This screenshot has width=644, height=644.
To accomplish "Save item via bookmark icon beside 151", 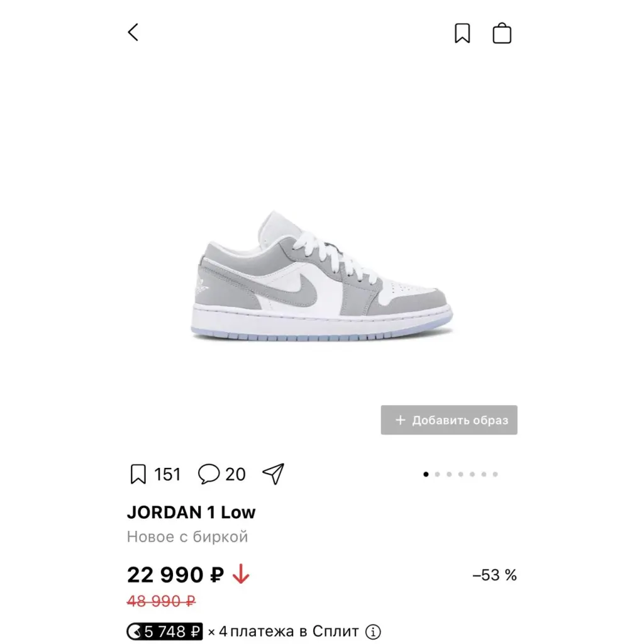I will pyautogui.click(x=138, y=474).
